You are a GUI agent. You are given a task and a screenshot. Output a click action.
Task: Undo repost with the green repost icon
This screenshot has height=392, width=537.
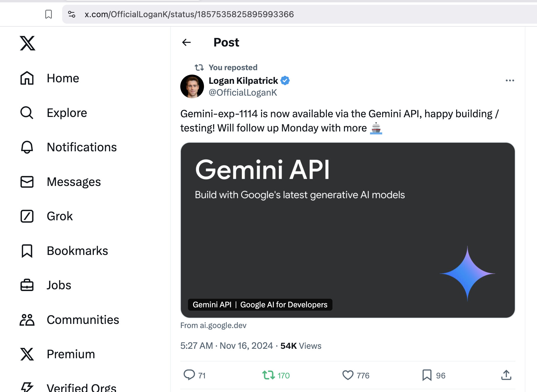(x=268, y=375)
